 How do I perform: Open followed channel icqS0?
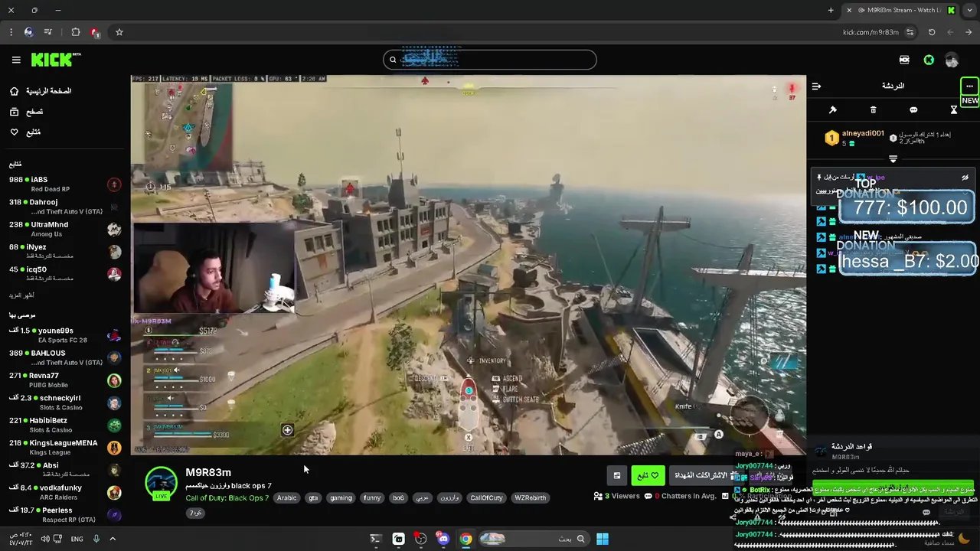pyautogui.click(x=65, y=273)
